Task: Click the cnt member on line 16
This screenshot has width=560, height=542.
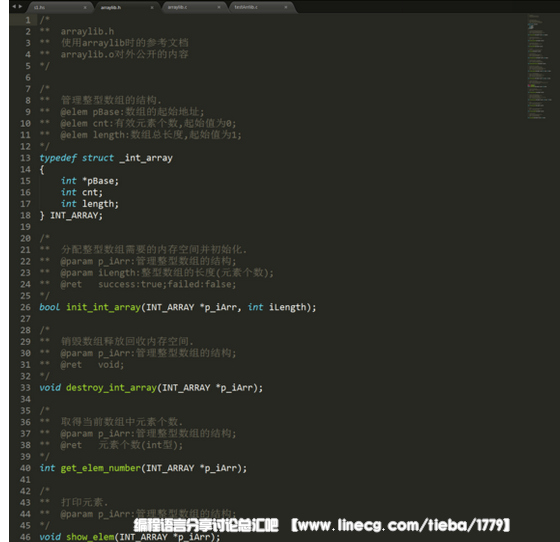Action: 92,192
